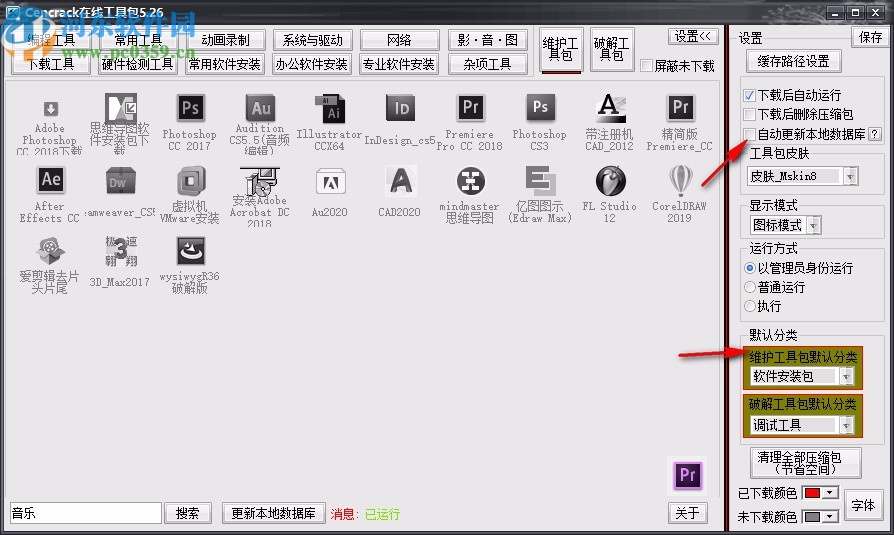Launch Photoshop CC 2017 icon
This screenshot has height=535, width=894.
(x=190, y=108)
